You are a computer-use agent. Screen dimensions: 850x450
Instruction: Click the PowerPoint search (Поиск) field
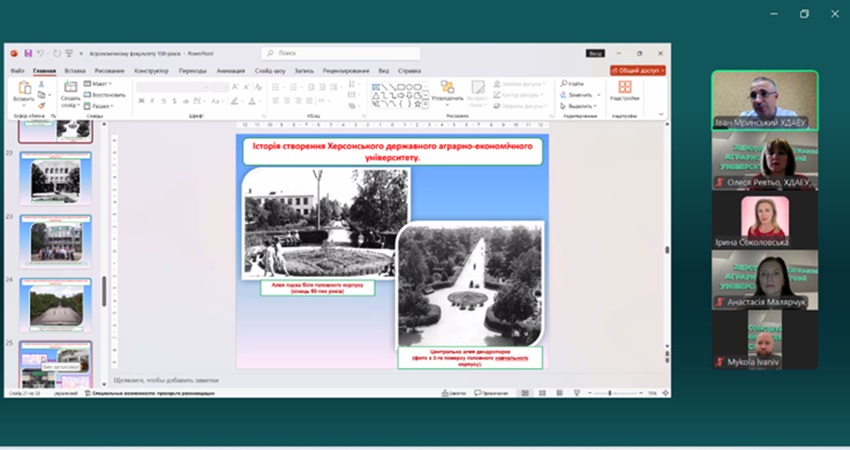tap(341, 53)
